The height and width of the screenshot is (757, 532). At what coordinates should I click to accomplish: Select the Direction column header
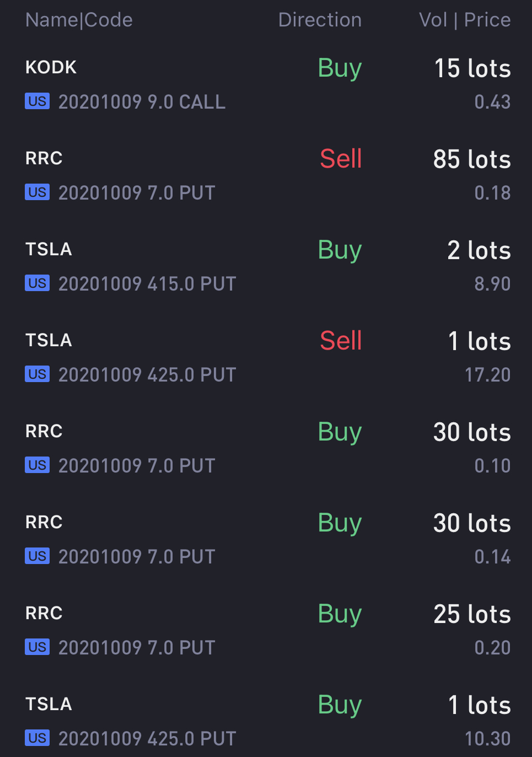[x=320, y=20]
